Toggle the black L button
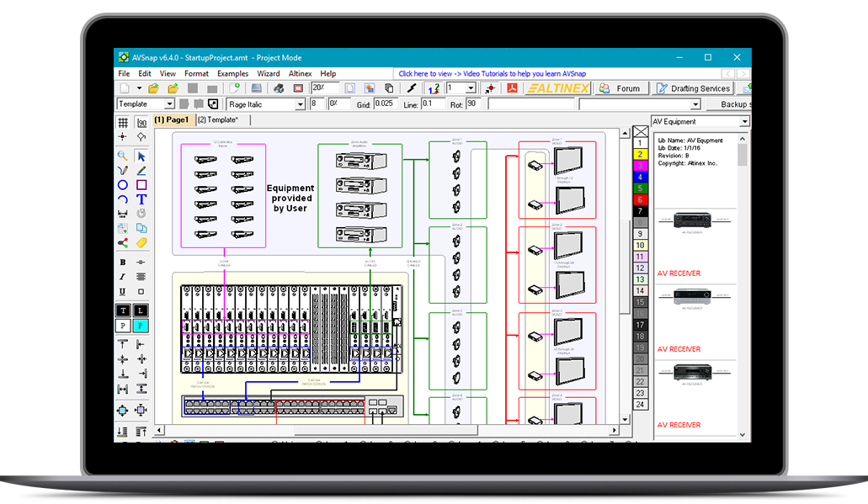Viewport: 868px width, 504px height. coord(141,310)
